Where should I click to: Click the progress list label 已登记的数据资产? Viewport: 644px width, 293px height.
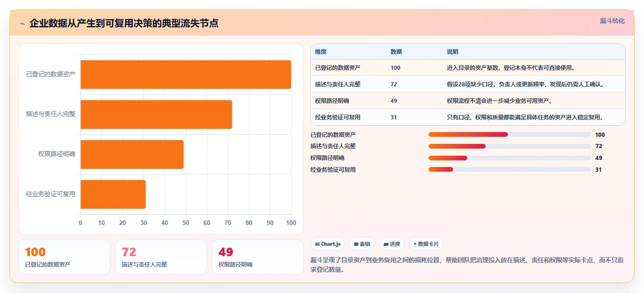click(x=333, y=134)
